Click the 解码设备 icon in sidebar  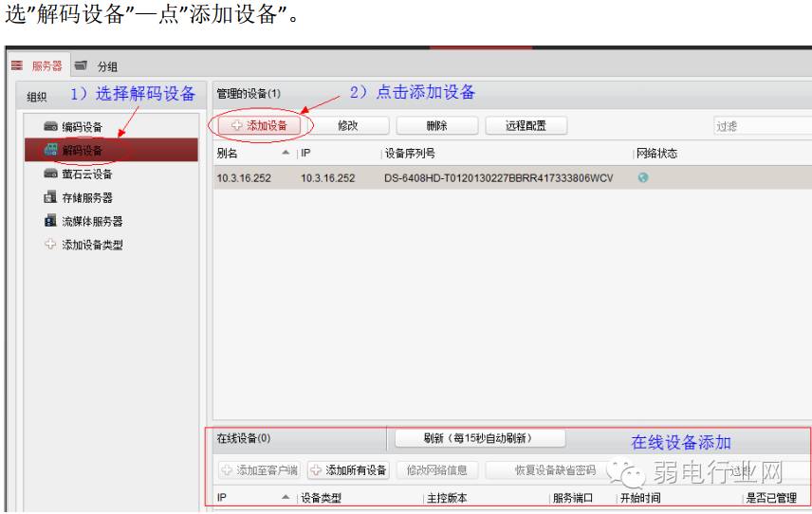point(50,150)
